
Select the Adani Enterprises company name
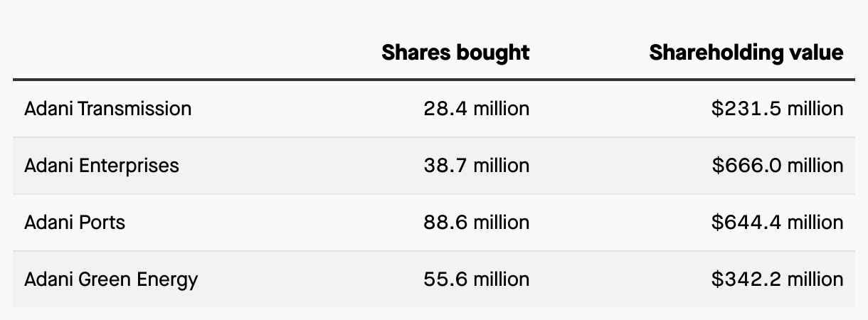click(x=102, y=166)
